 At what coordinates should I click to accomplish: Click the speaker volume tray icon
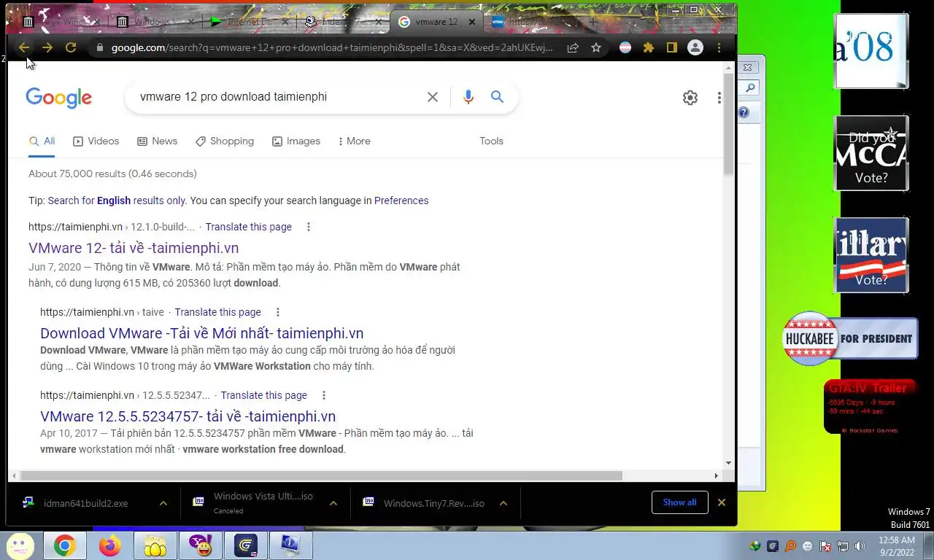(x=860, y=546)
